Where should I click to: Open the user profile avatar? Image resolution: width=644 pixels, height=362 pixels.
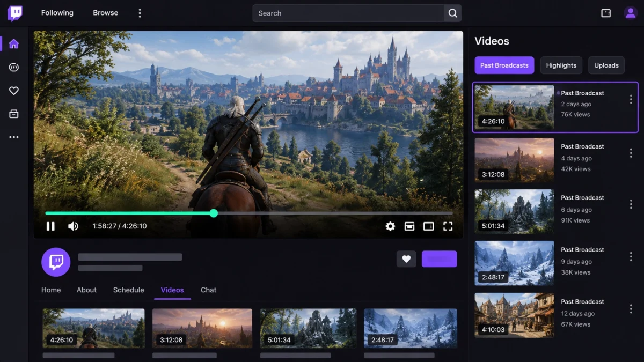631,13
